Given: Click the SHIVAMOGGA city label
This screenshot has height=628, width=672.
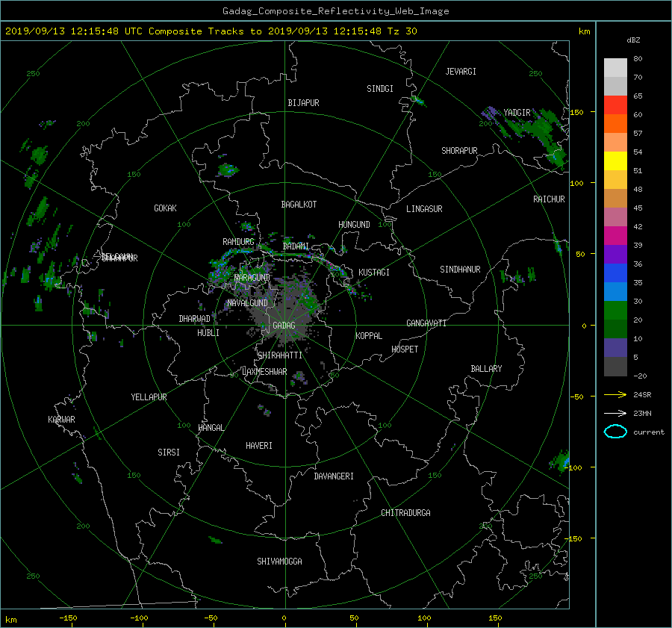Looking at the screenshot, I should 279,561.
